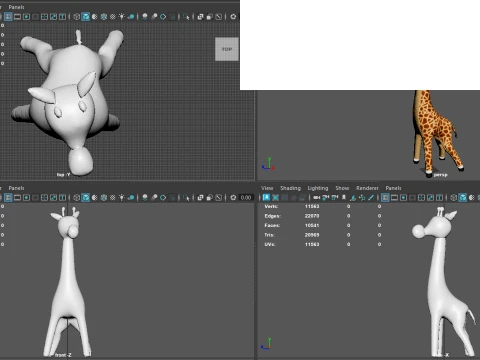Toggle resolution gate in side view toolbar
The height and width of the screenshot is (360, 480).
403,198
